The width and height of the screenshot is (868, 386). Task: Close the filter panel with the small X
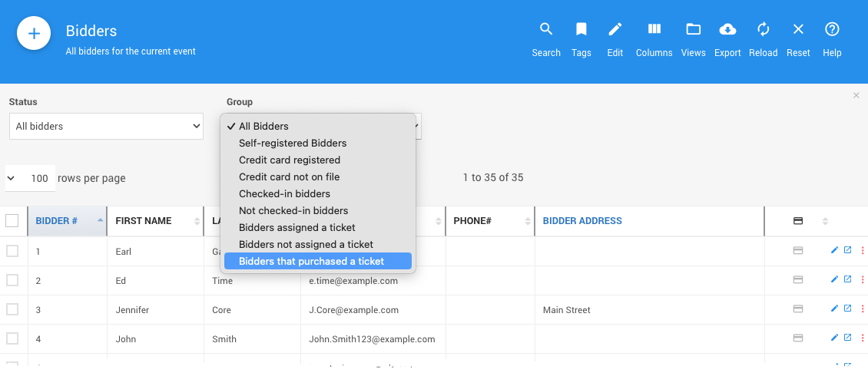point(856,95)
